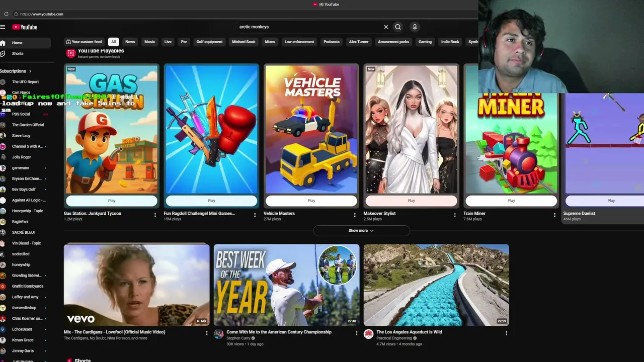
Task: Open options for The Cardigans Lovefool mix
Action: pyautogui.click(x=206, y=333)
